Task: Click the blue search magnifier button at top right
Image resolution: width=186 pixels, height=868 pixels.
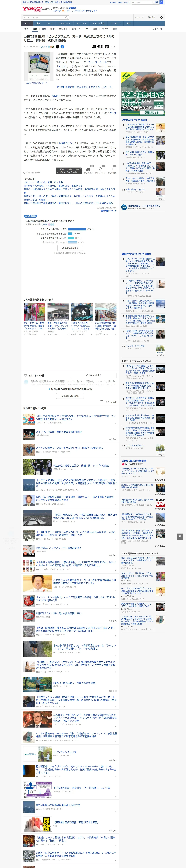Action: click(161, 2)
